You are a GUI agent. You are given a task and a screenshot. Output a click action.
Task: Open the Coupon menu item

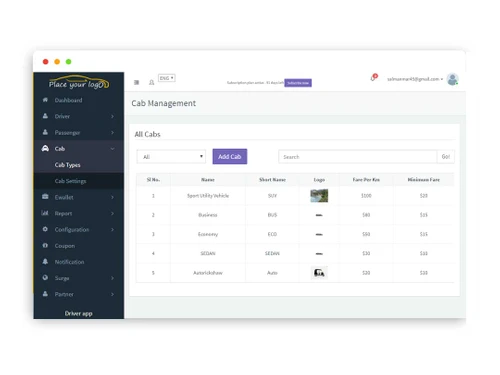pyautogui.click(x=65, y=246)
